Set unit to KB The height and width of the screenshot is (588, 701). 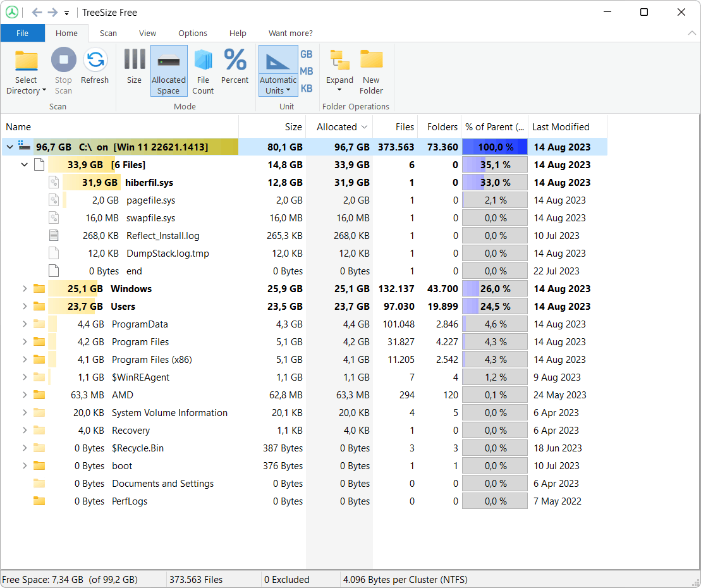tap(307, 89)
